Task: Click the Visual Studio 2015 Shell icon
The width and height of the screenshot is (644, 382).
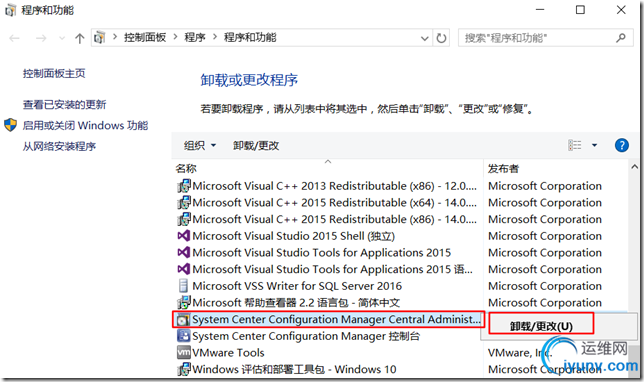Action: point(183,236)
